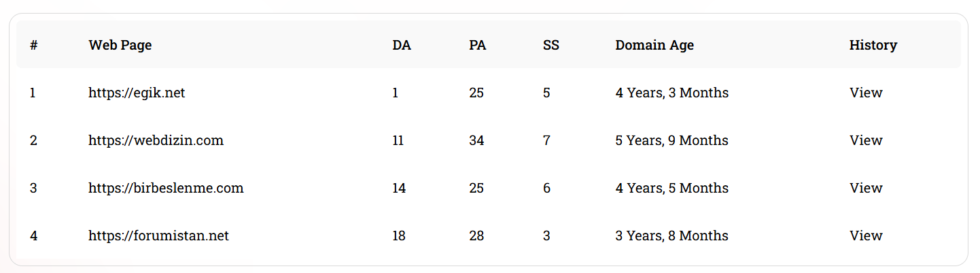This screenshot has height=273, width=980.
Task: Click the https://birbeslenme.com URL
Action: point(166,188)
